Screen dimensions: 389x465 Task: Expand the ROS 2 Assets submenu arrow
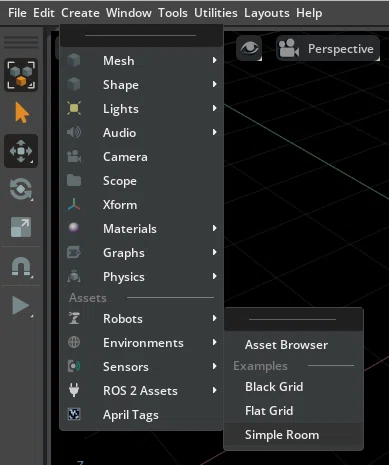[215, 390]
